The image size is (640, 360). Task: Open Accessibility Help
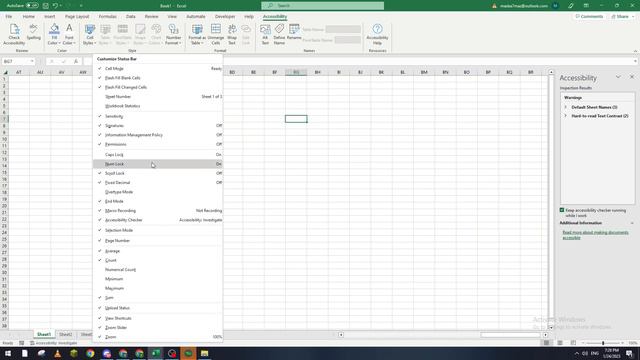tap(377, 34)
